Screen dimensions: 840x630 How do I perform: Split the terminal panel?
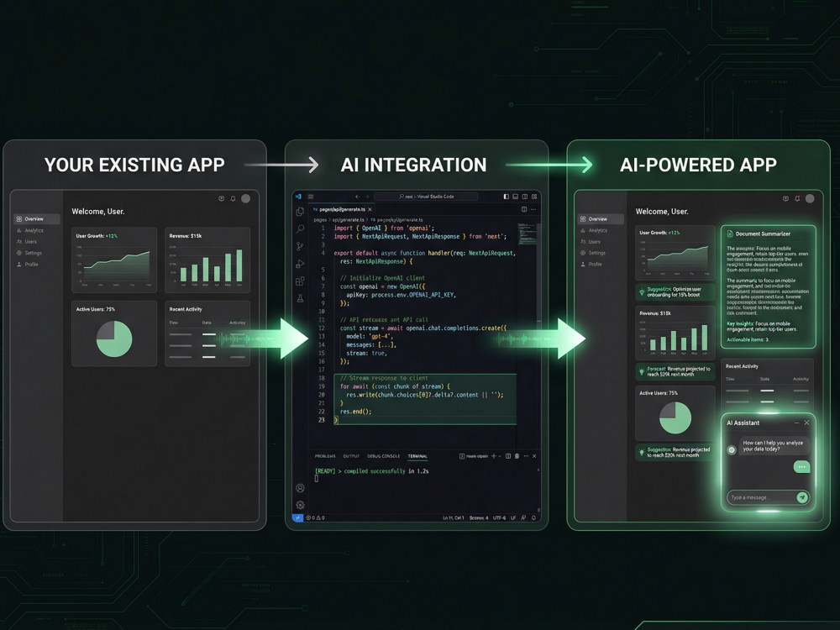508,456
